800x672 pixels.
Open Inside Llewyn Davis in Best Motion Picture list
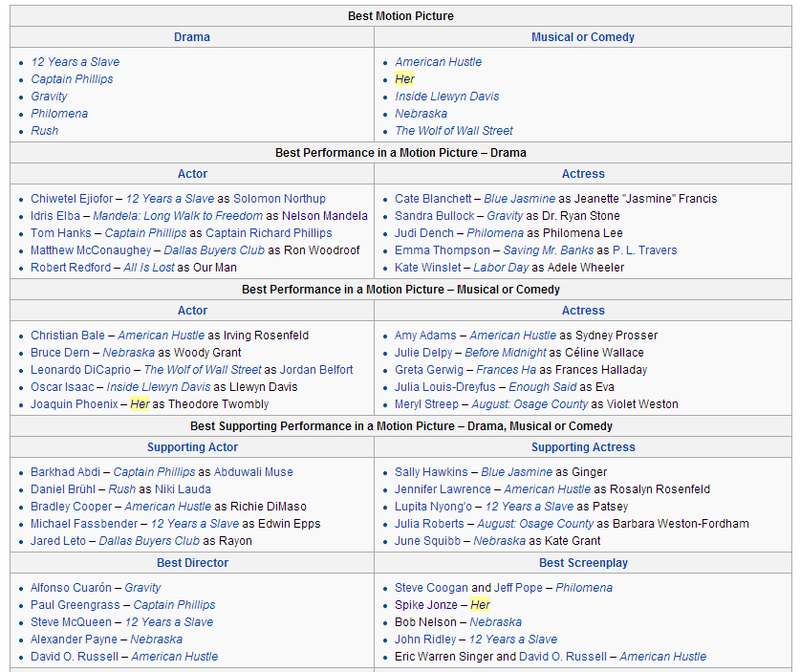click(x=447, y=97)
